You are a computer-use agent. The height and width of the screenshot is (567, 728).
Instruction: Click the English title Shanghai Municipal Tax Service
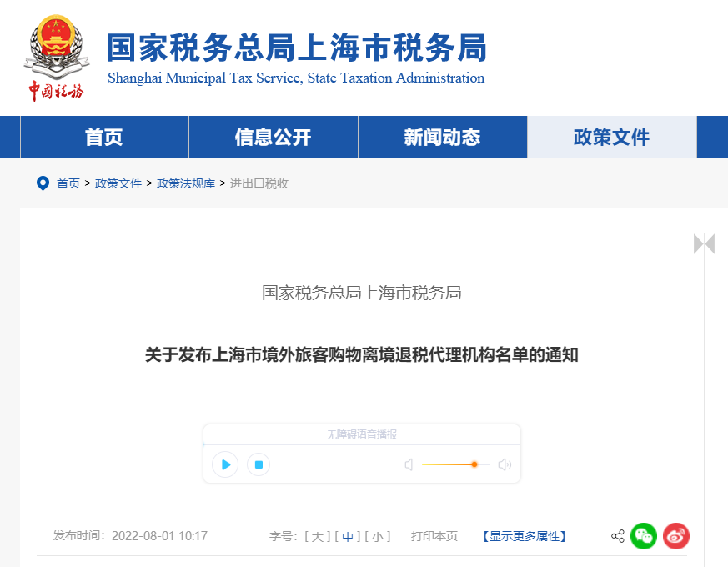[x=296, y=78]
